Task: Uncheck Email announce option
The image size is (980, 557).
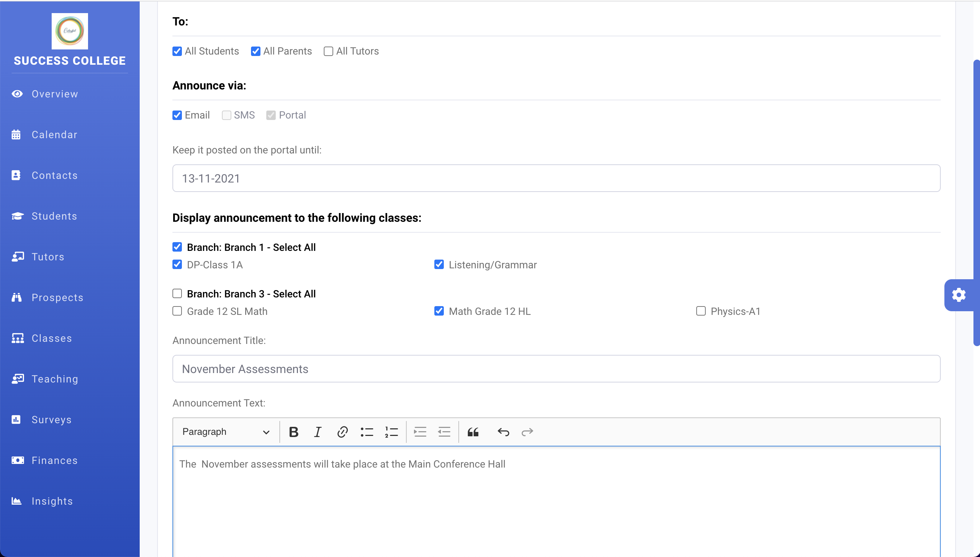Action: [177, 115]
